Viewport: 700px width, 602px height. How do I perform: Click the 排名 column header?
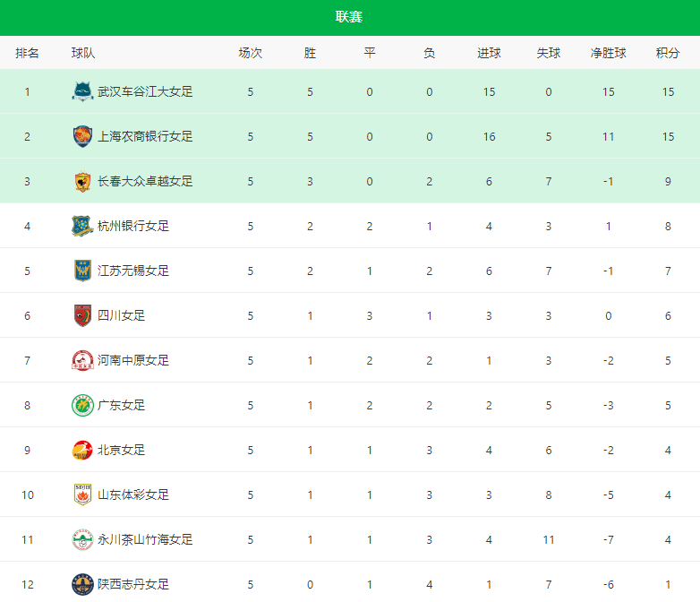[x=27, y=53]
